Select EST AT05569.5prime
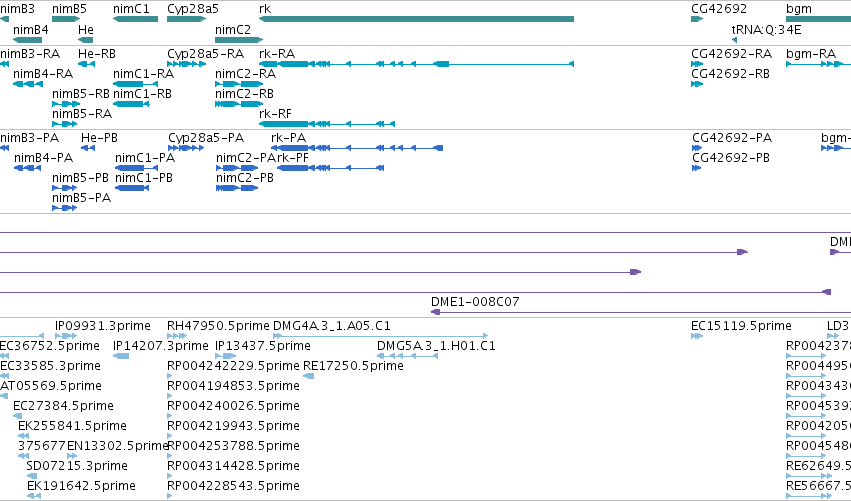The width and height of the screenshot is (851, 501). click(x=51, y=386)
